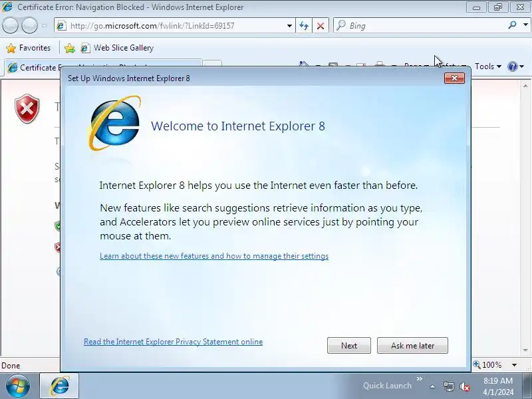Expand the address bar history dropdown
532x399 pixels.
[x=289, y=26]
